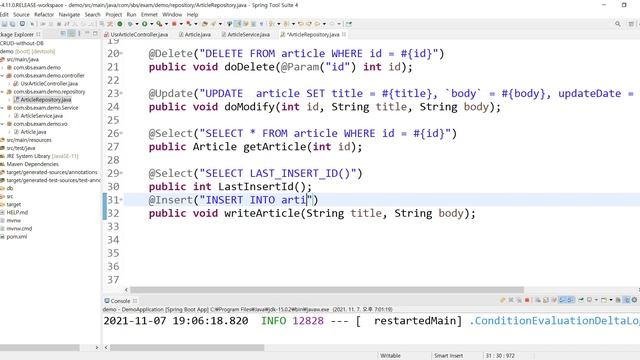Image resolution: width=640 pixels, height=360 pixels.
Task: Click the red Terminate icon in Console toolbar
Action: [x=527, y=300]
